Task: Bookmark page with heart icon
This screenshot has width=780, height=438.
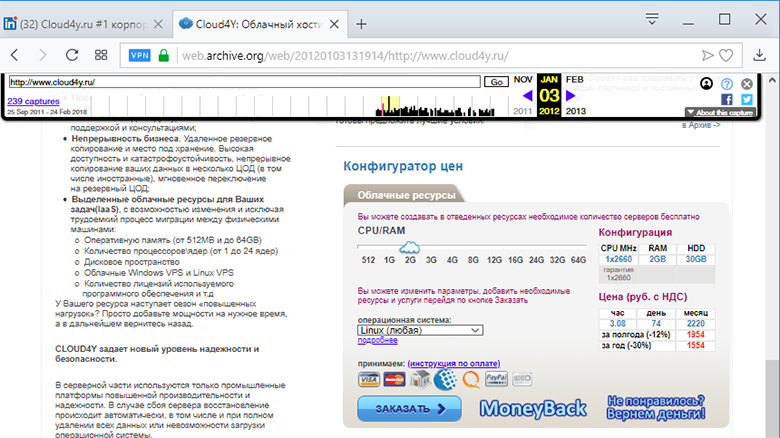Action: 726,55
